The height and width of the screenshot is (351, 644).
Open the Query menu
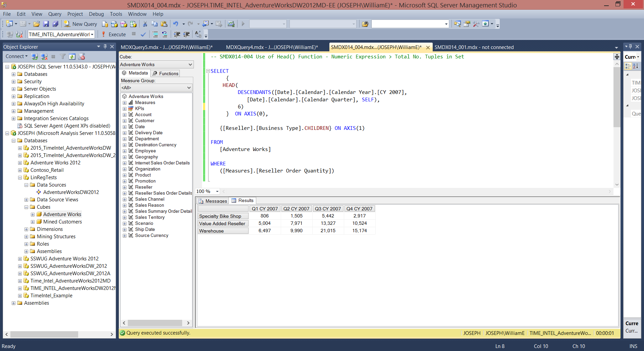54,14
